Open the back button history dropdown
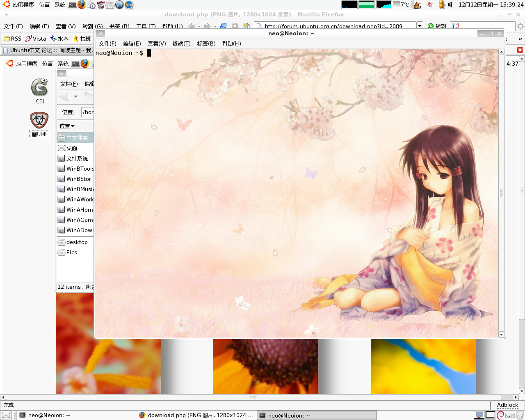Viewport: 525px width, 420px height. coord(199,26)
